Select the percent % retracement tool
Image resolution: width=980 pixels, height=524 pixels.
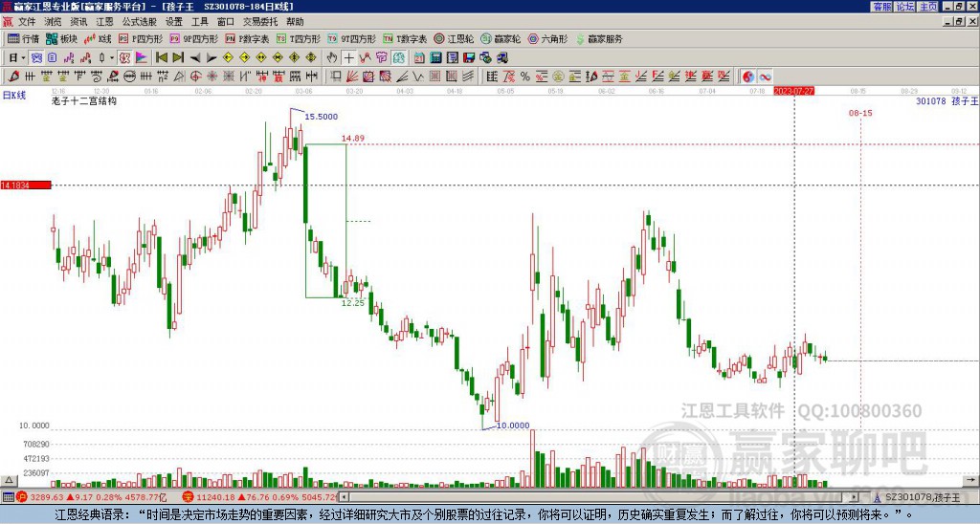point(525,76)
